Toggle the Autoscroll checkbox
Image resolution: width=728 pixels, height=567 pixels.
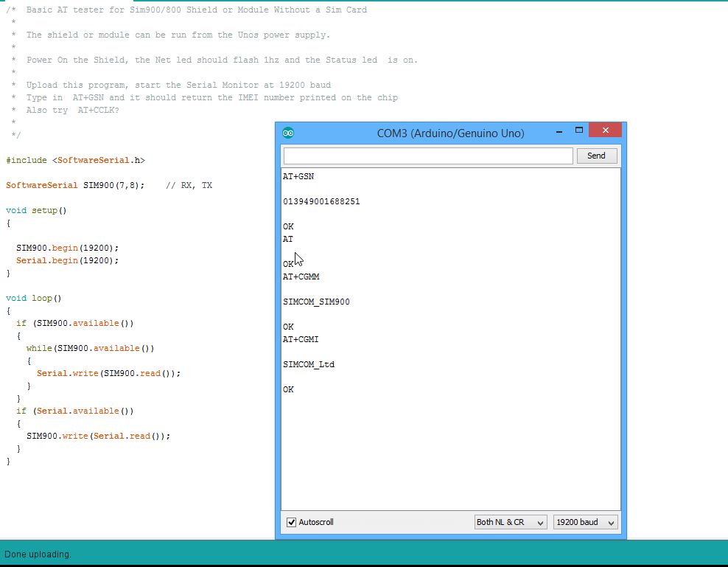[x=291, y=522]
